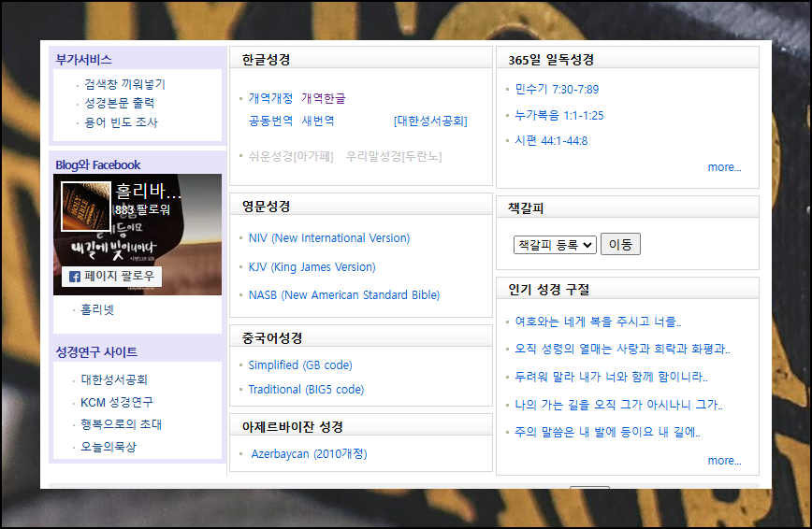
Task: Click the 인기 성경 구절 heading
Action: click(x=549, y=290)
